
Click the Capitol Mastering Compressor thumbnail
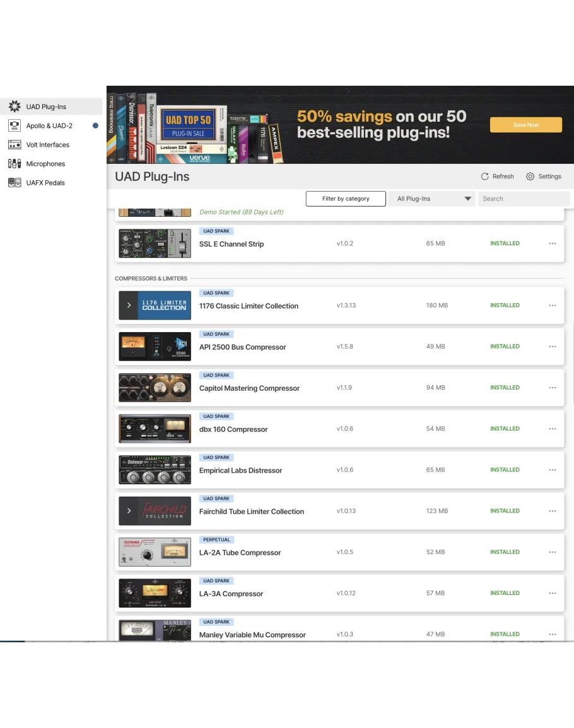[x=155, y=388]
